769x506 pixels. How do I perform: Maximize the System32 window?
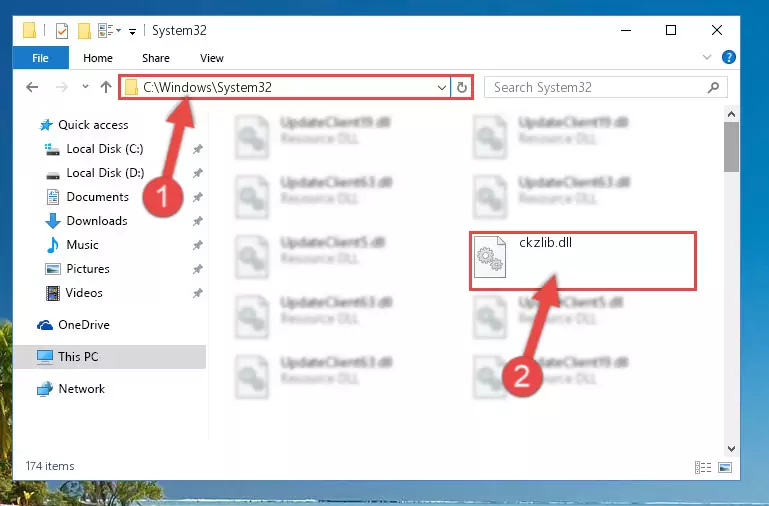pos(670,30)
